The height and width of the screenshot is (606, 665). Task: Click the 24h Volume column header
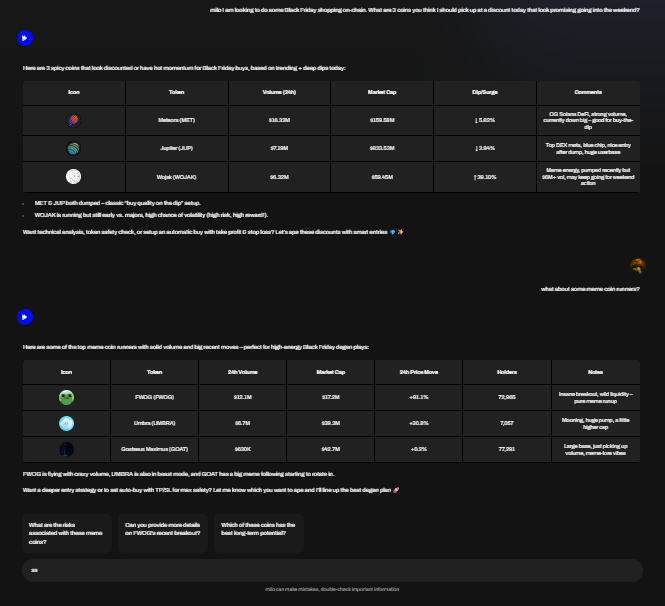coord(243,372)
